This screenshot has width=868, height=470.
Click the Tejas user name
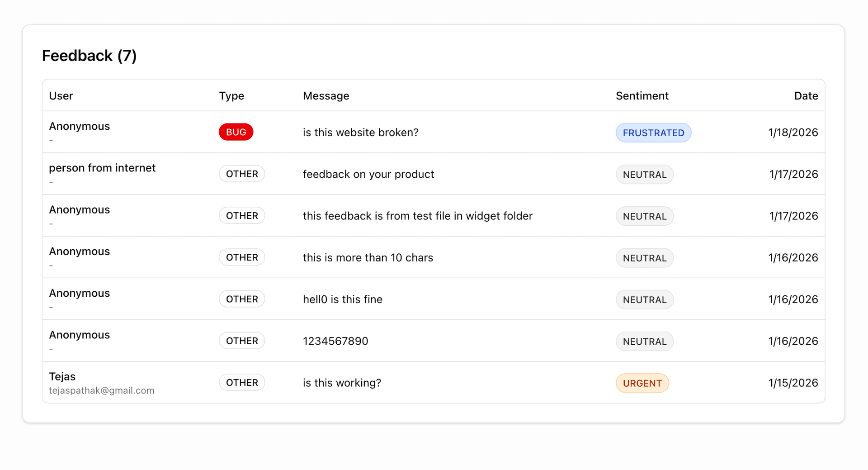(x=62, y=376)
